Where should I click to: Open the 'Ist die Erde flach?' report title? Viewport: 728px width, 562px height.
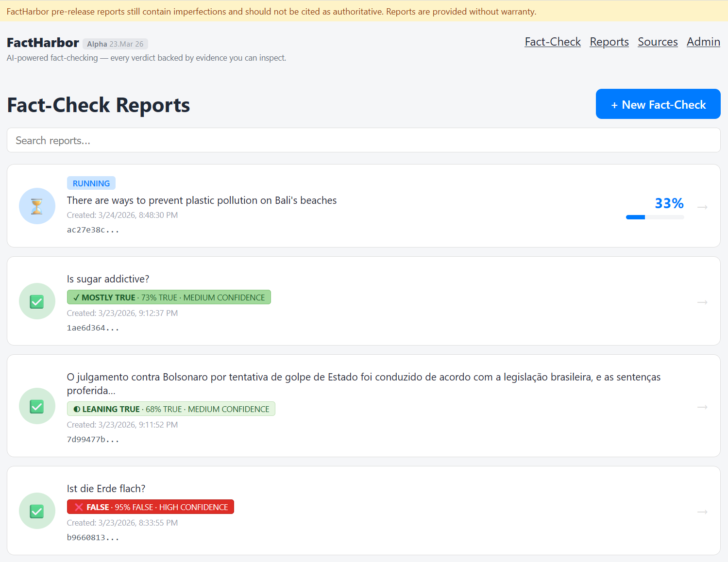[106, 489]
